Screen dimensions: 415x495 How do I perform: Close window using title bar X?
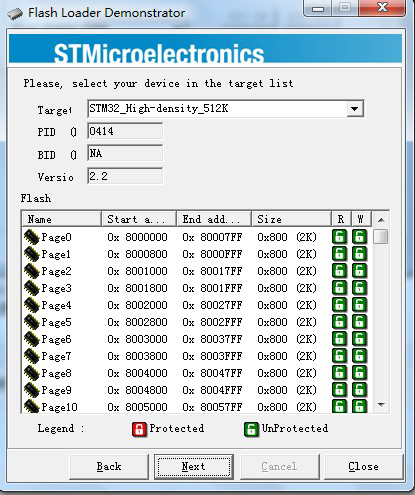[382, 8]
